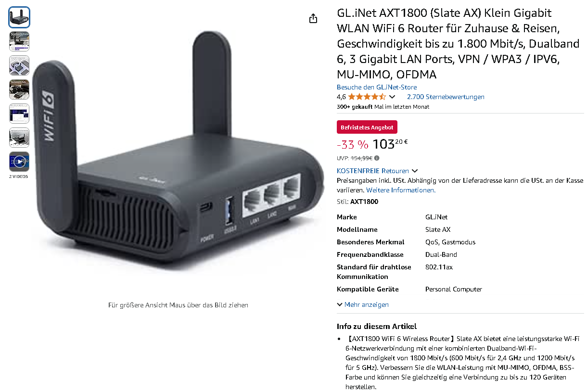Select the second product thumbnail
Image resolution: width=587 pixels, height=392 pixels.
click(x=19, y=41)
